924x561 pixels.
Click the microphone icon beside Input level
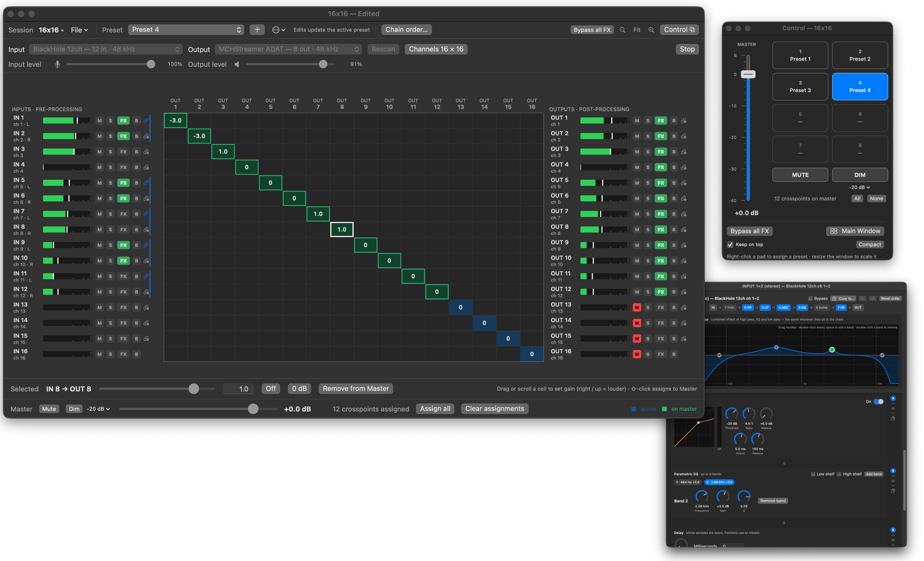pyautogui.click(x=57, y=64)
